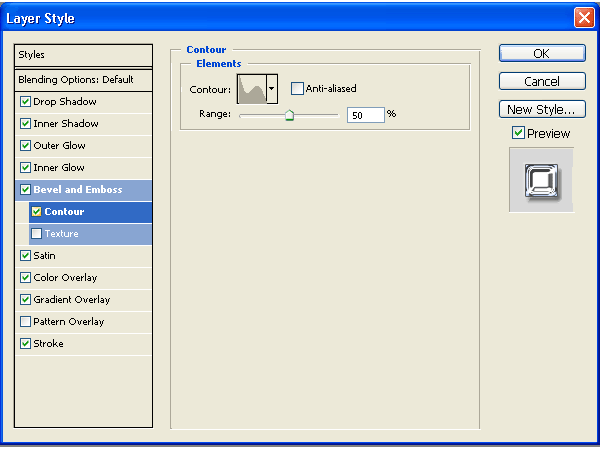Click the Range percentage input field
This screenshot has width=600, height=450.
point(366,115)
